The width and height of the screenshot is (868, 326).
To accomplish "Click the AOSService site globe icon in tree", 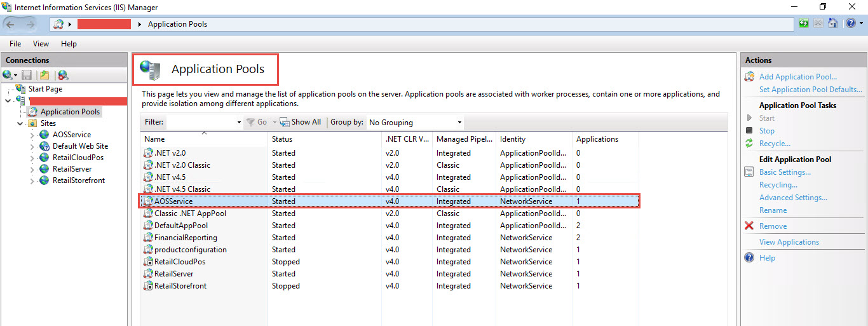I will tap(44, 135).
